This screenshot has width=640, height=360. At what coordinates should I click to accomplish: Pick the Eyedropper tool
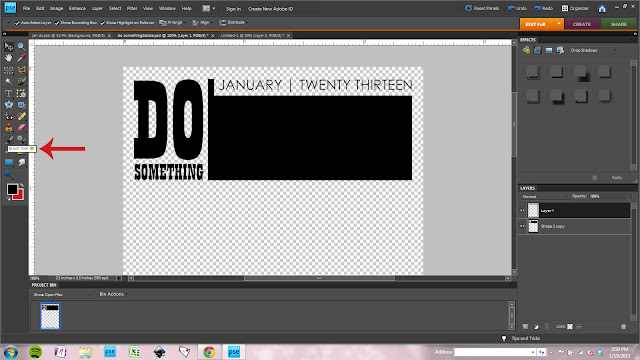(x=21, y=58)
